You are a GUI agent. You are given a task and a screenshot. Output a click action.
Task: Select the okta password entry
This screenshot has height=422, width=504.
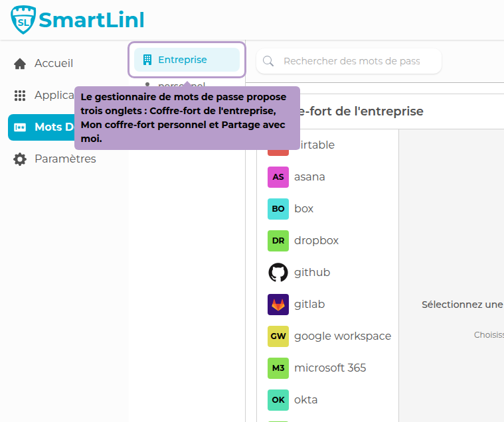pos(306,400)
